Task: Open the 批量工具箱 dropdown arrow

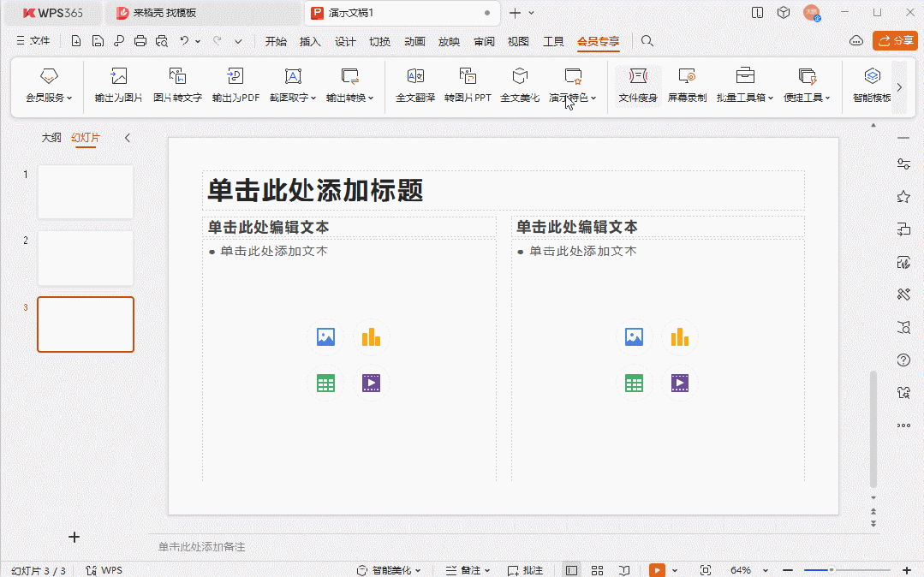Action: 771,98
